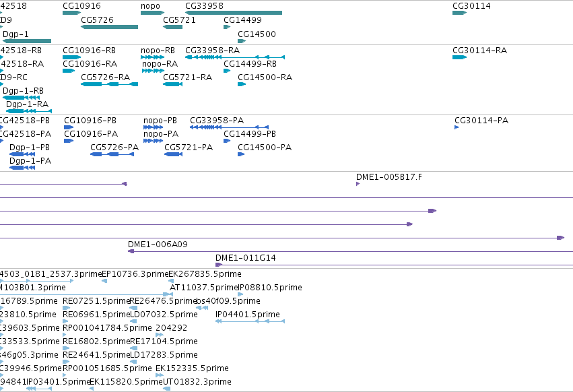The width and height of the screenshot is (573, 392).
Task: Select transcript CG5721-RA
Action: [172, 84]
